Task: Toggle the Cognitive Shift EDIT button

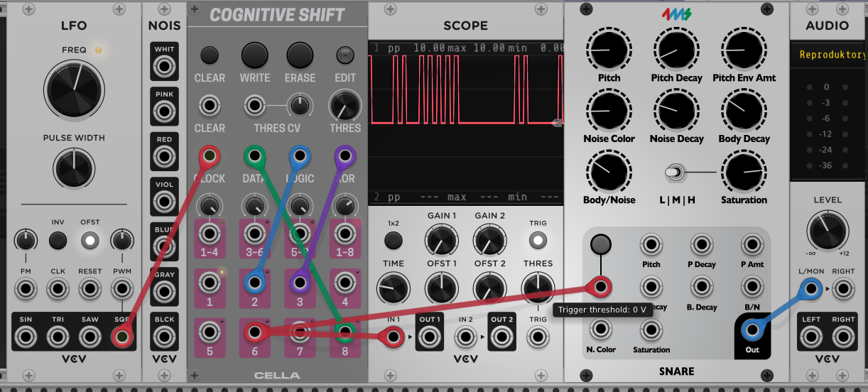Action: point(345,55)
